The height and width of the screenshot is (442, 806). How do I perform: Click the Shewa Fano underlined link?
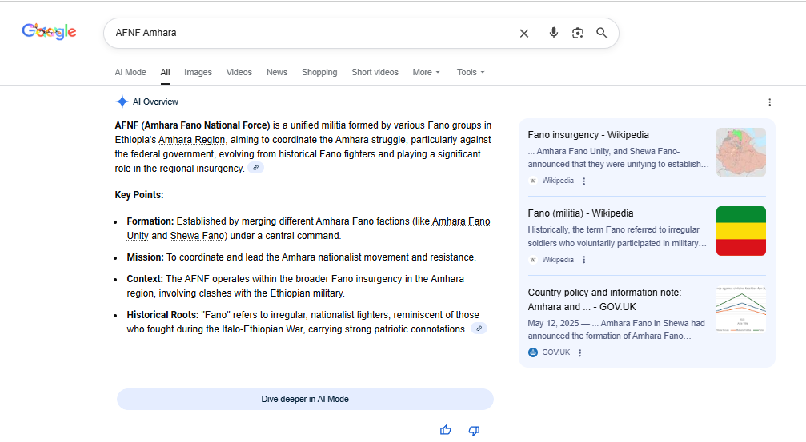(197, 236)
